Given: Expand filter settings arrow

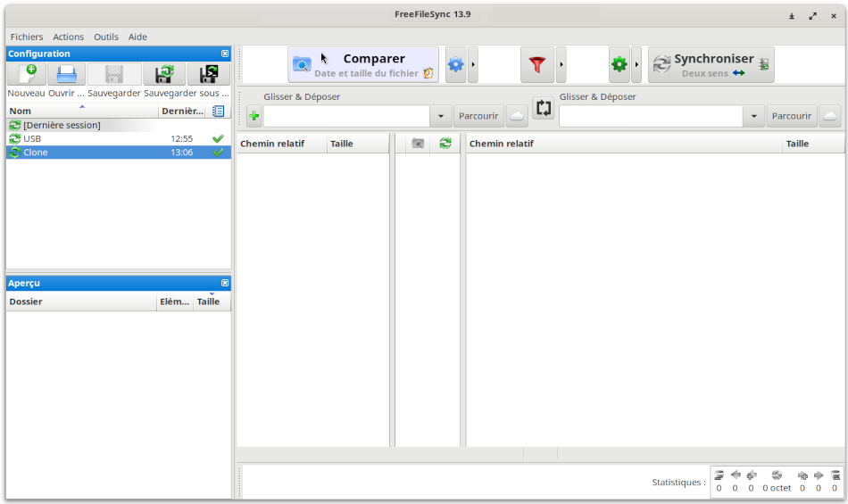Looking at the screenshot, I should 561,65.
